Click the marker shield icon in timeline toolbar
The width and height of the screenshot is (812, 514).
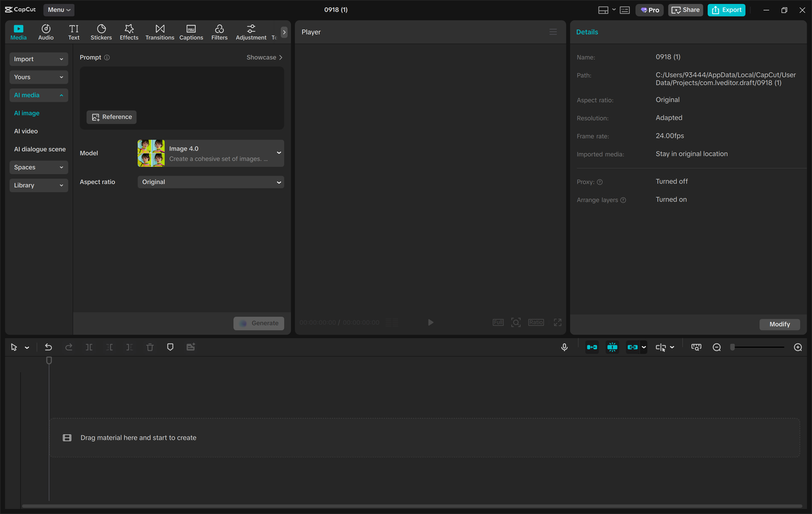[170, 347]
